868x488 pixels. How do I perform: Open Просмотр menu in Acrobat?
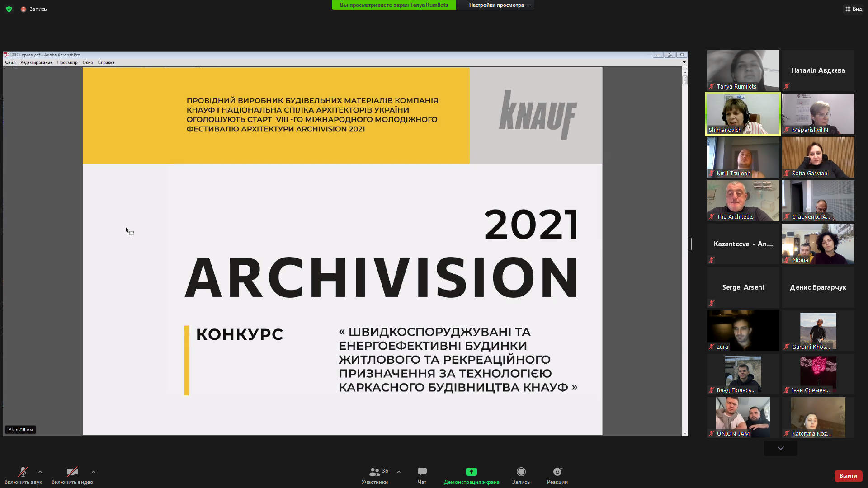(x=67, y=63)
